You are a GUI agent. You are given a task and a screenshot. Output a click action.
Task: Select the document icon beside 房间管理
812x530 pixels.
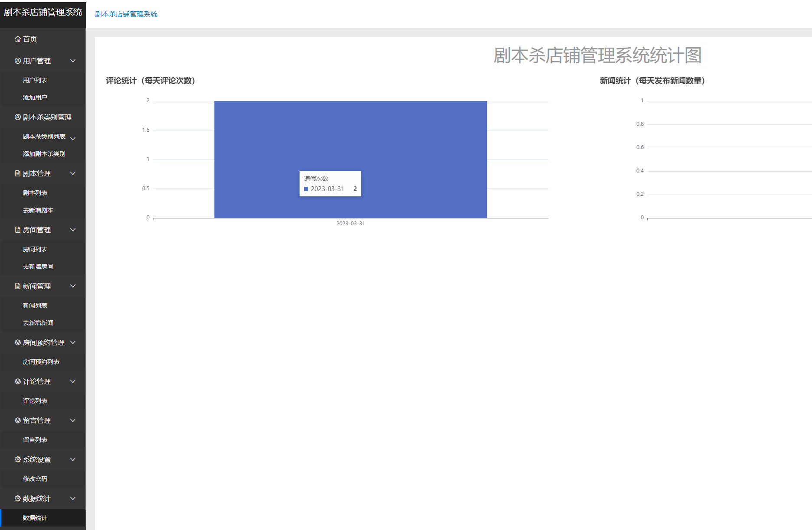(17, 230)
